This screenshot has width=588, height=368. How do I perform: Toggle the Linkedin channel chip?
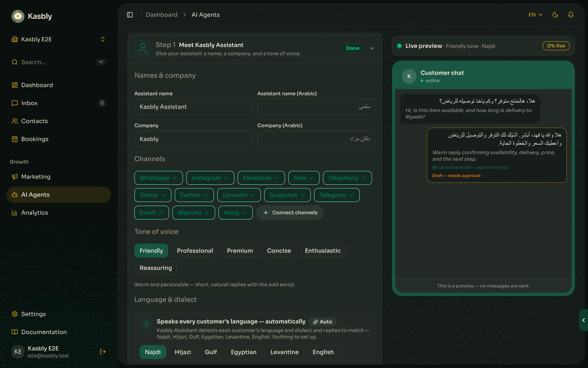pos(239,195)
